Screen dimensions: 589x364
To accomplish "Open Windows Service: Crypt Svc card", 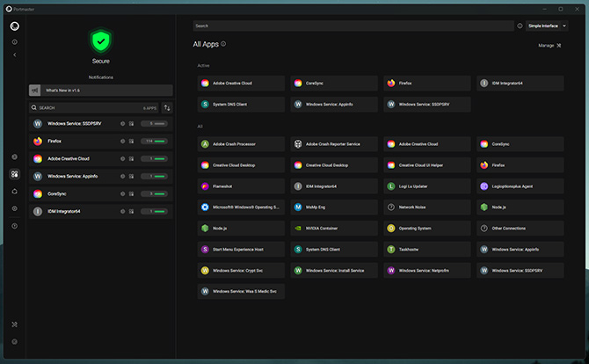I will 241,271.
